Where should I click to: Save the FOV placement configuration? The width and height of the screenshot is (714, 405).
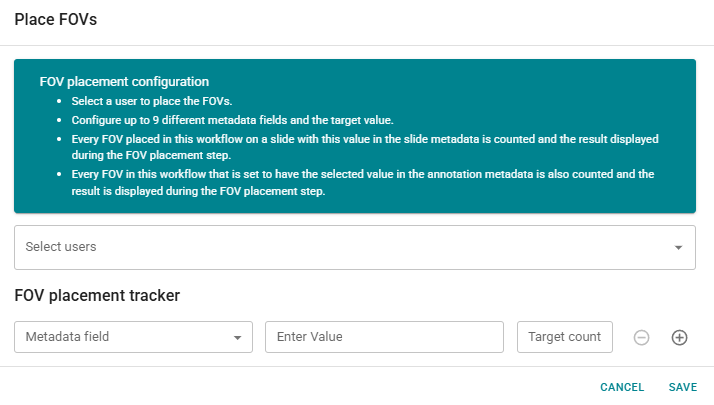coord(683,387)
